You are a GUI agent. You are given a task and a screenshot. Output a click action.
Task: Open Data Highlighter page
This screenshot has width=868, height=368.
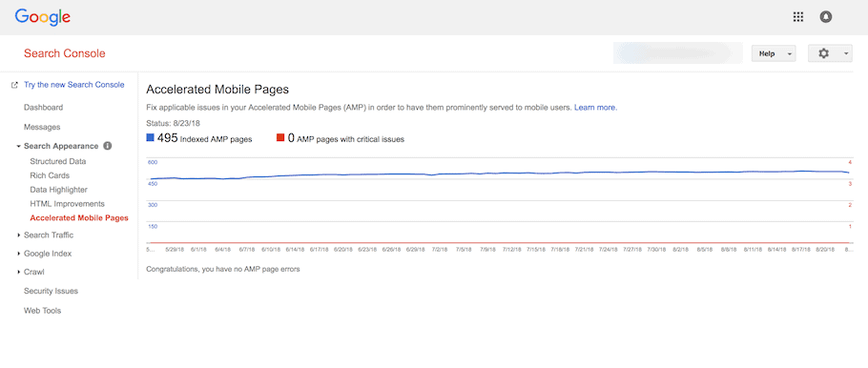(59, 190)
